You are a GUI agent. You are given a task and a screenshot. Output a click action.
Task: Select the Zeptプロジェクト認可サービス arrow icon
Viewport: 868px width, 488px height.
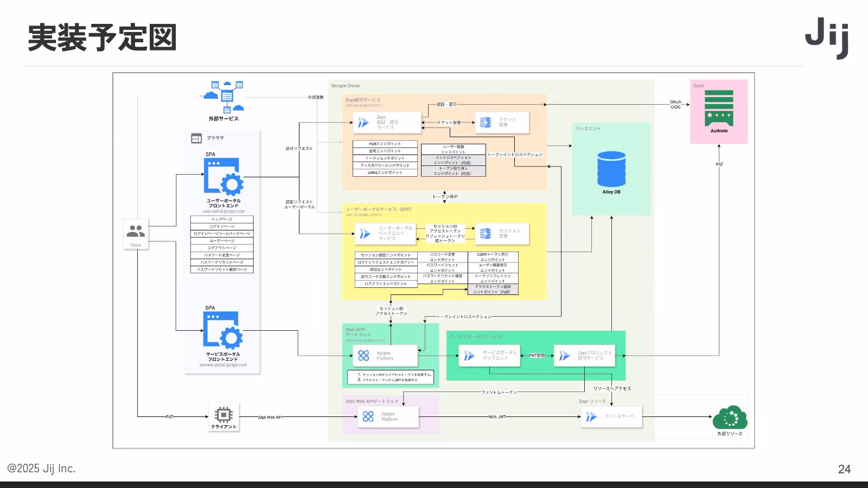tap(565, 356)
